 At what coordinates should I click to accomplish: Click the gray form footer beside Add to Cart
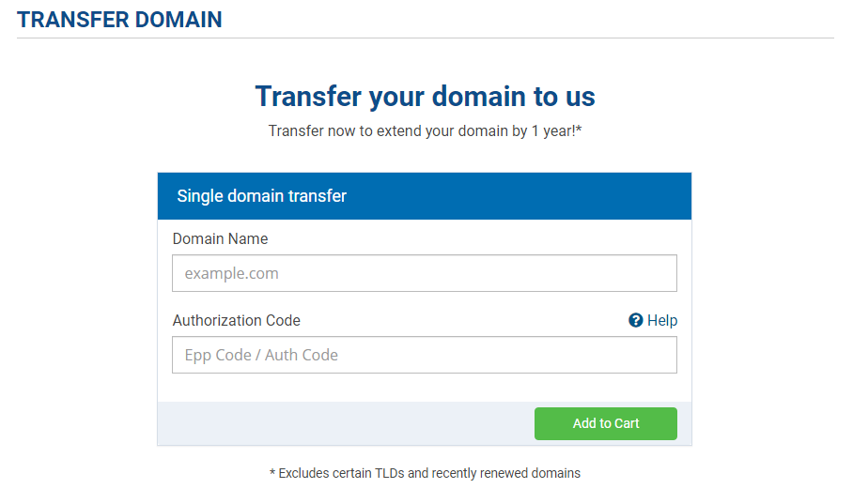pyautogui.click(x=346, y=423)
